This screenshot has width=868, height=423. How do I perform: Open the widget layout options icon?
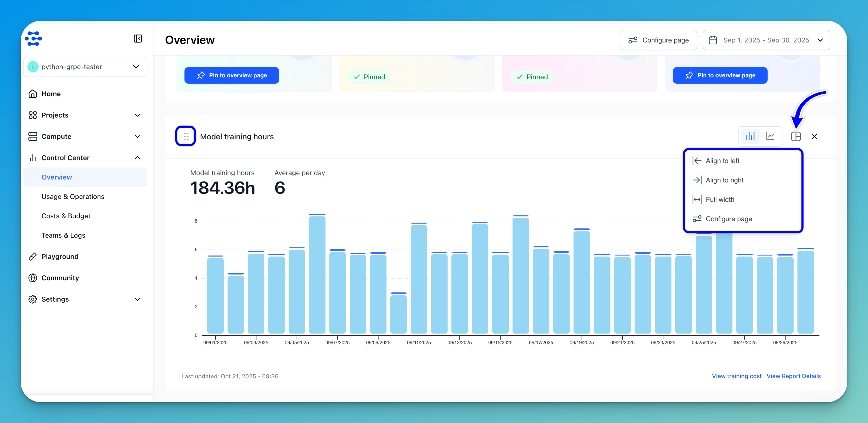point(796,136)
